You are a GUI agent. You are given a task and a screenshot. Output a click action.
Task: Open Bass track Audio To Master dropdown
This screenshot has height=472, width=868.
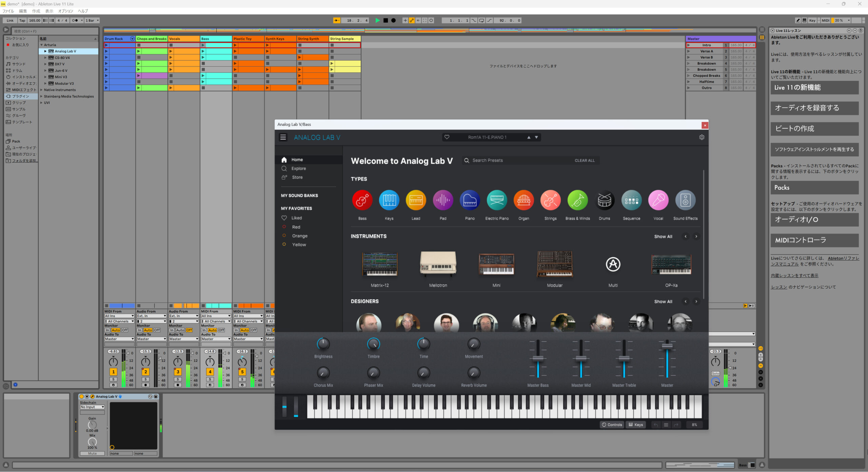(216, 339)
